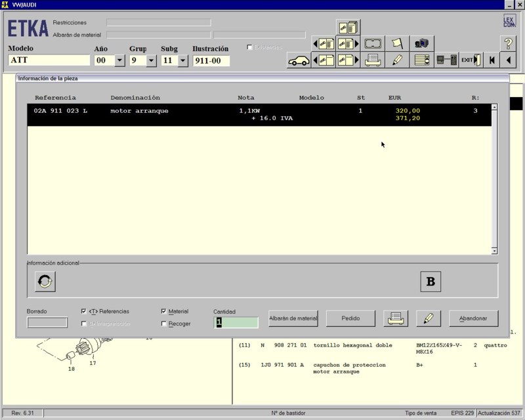Click the Denominación column header
The width and height of the screenshot is (525, 420).
pyautogui.click(x=135, y=98)
